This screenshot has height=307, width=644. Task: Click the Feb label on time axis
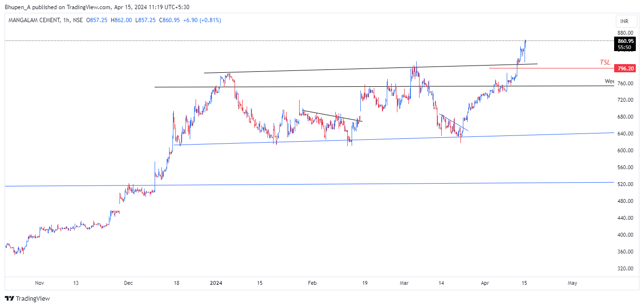point(313,283)
